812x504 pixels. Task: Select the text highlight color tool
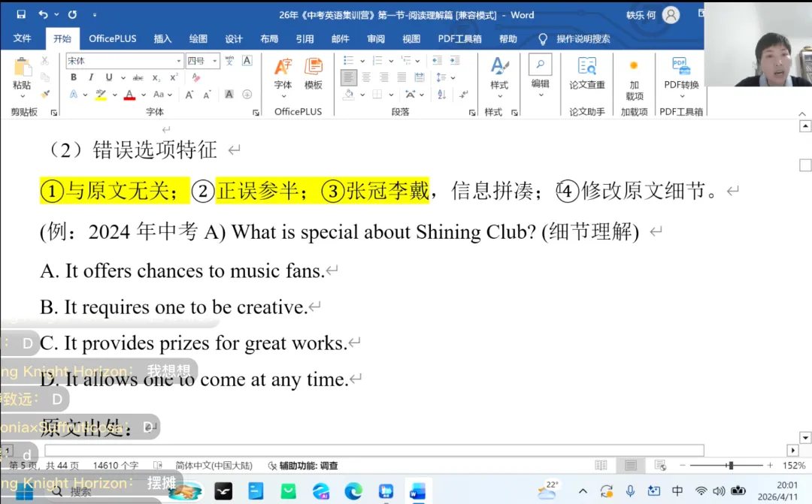tap(100, 94)
